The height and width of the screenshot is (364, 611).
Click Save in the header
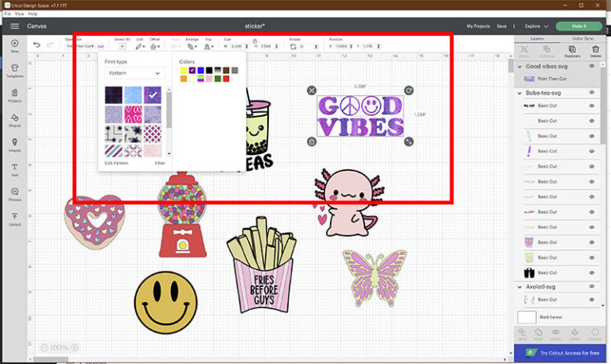(501, 26)
